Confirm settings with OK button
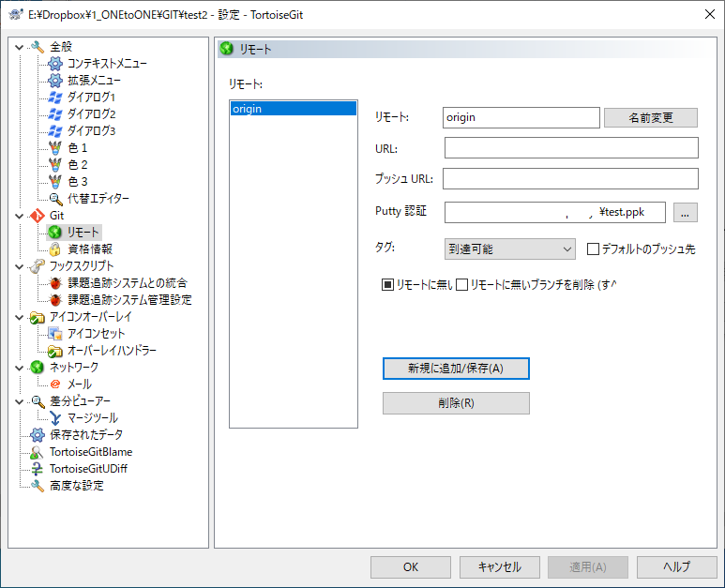725x588 pixels. (x=411, y=567)
